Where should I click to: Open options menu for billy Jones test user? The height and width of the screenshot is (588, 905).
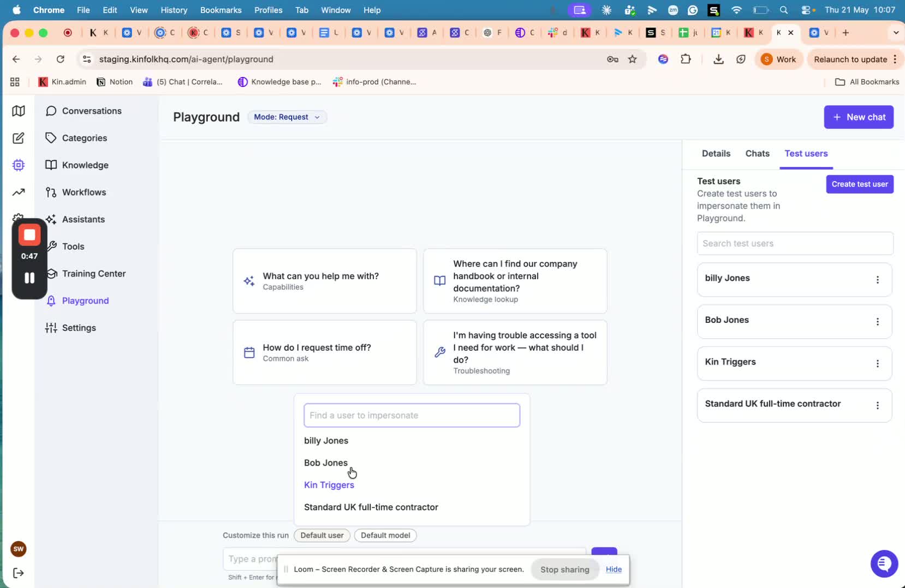878,280
